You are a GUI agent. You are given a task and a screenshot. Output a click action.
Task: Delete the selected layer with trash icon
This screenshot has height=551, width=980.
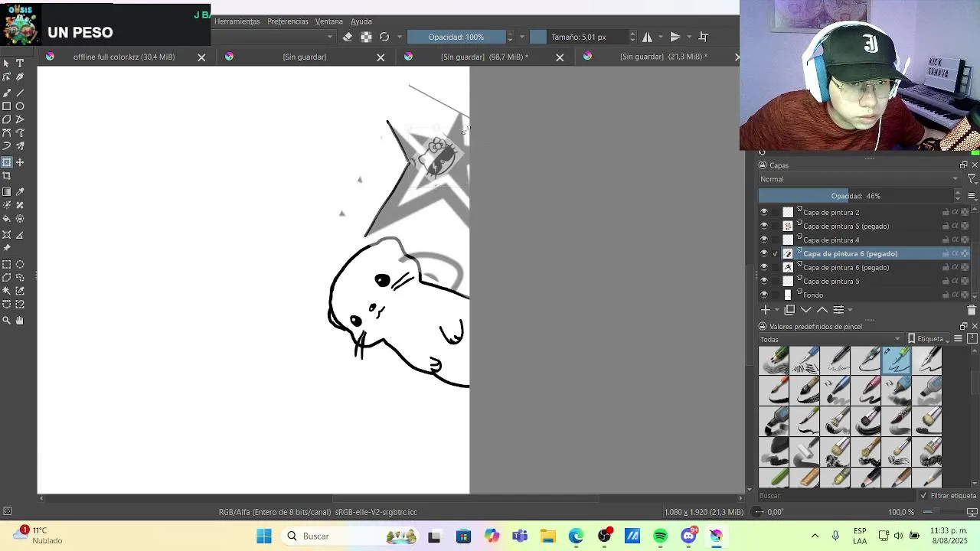(x=972, y=310)
